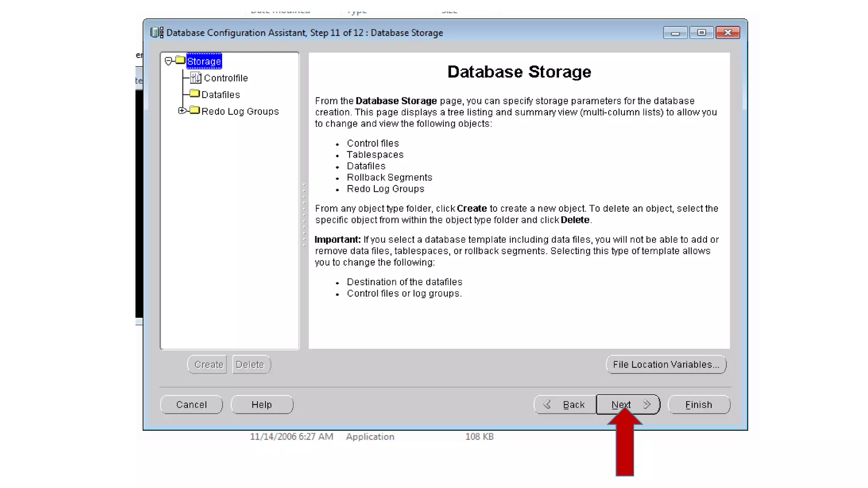Open File Location Variables dialog
Screen dimensions: 868x488
[x=666, y=365]
